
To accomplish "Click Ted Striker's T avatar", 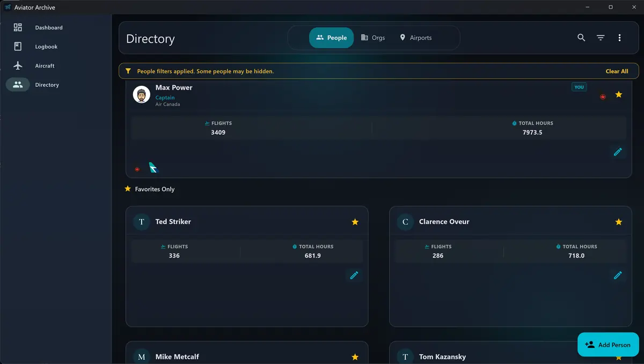I will [142, 222].
